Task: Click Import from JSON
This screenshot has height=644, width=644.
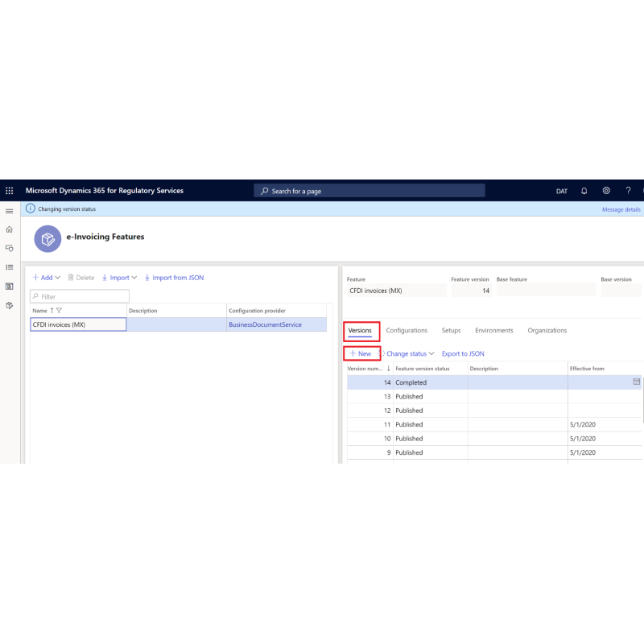Action: point(174,278)
